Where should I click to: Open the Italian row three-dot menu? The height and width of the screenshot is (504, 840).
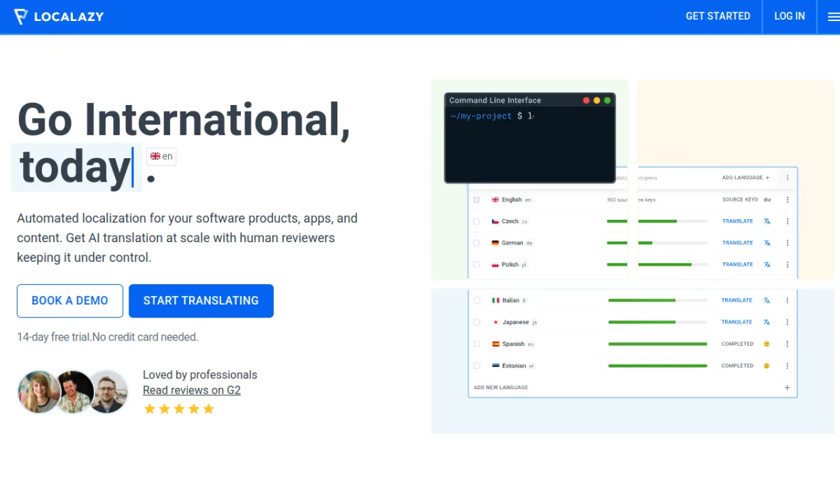tap(787, 301)
